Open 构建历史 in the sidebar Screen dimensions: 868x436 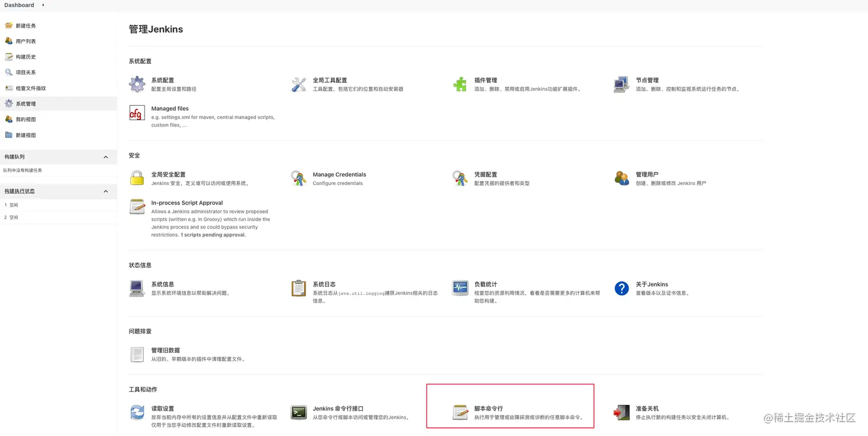pos(26,57)
